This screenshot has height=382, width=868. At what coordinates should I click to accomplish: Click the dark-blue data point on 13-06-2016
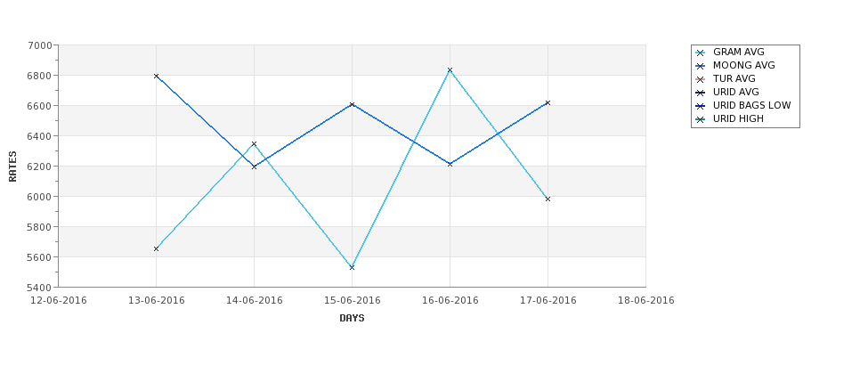156,76
